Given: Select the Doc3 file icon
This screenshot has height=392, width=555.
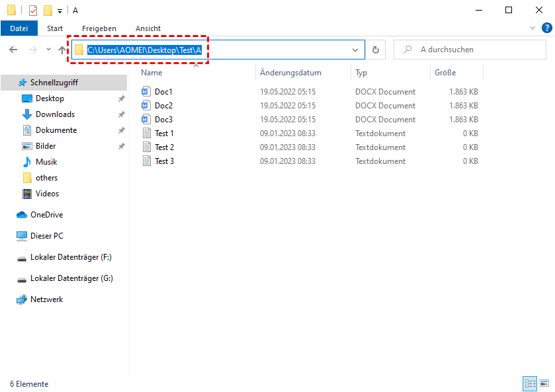Looking at the screenshot, I should click(146, 119).
